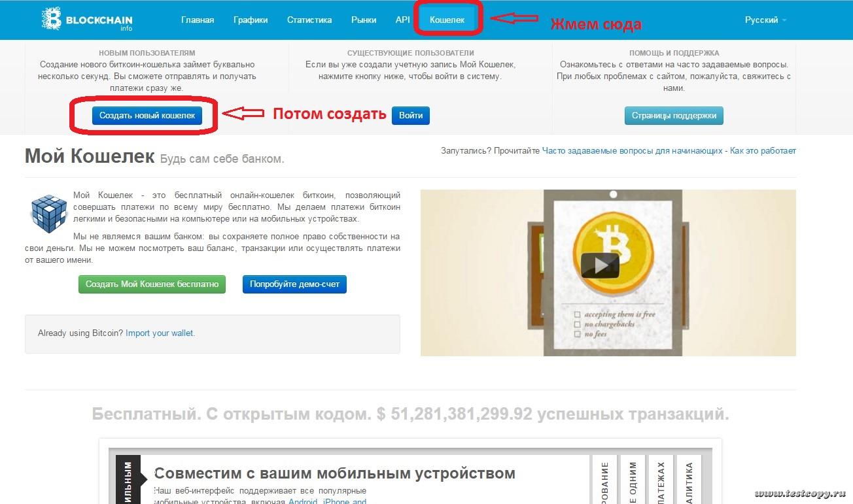Open the Кошелек menu item
This screenshot has width=853, height=504.
[x=447, y=20]
